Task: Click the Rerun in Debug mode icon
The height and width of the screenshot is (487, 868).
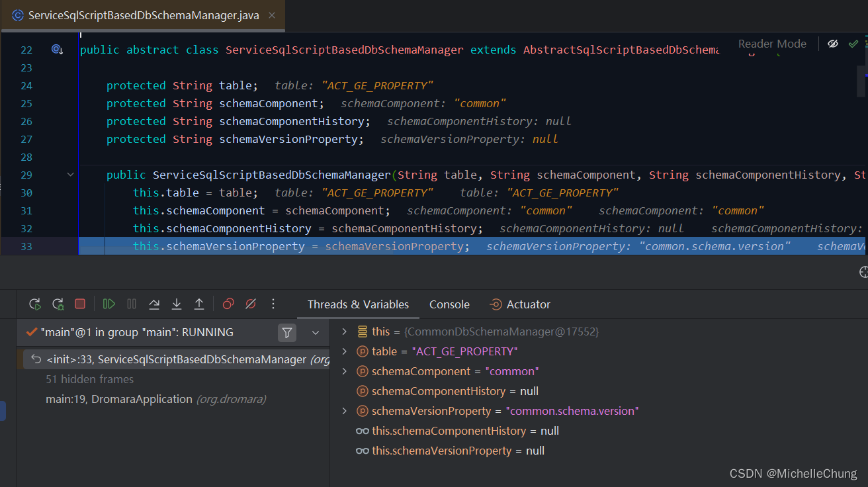Action: pos(58,304)
